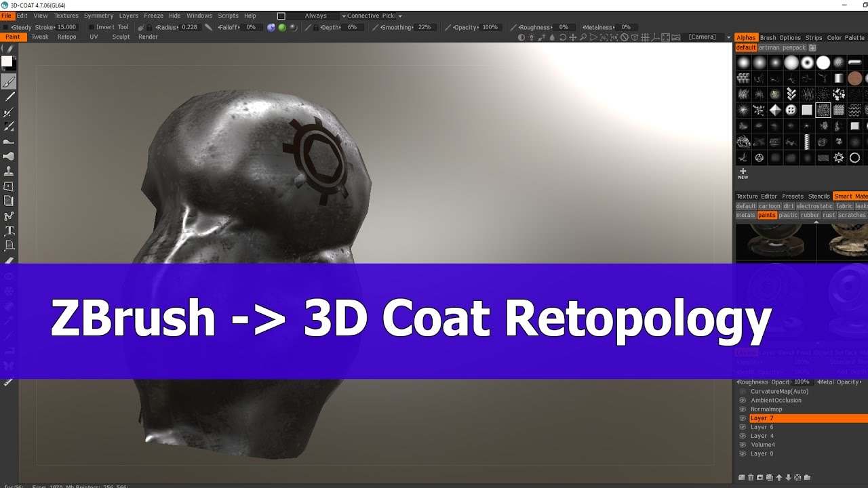Select the wavy lines pattern alpha
Screen dimensions: 868x488
coord(854,110)
